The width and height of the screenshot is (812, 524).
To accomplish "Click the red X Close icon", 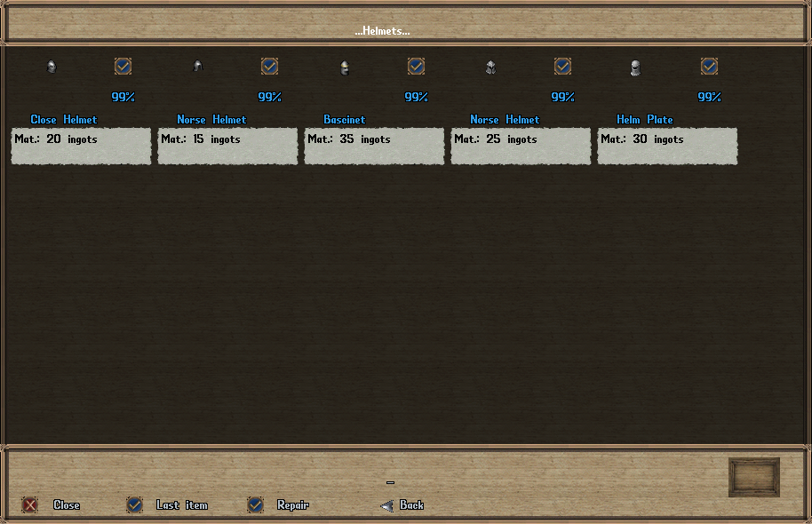I will point(29,504).
